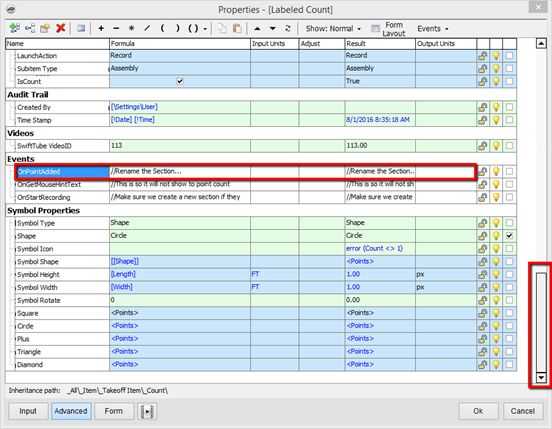Switch to the Advanced tab
Screen dimensions: 552x429
(x=71, y=411)
